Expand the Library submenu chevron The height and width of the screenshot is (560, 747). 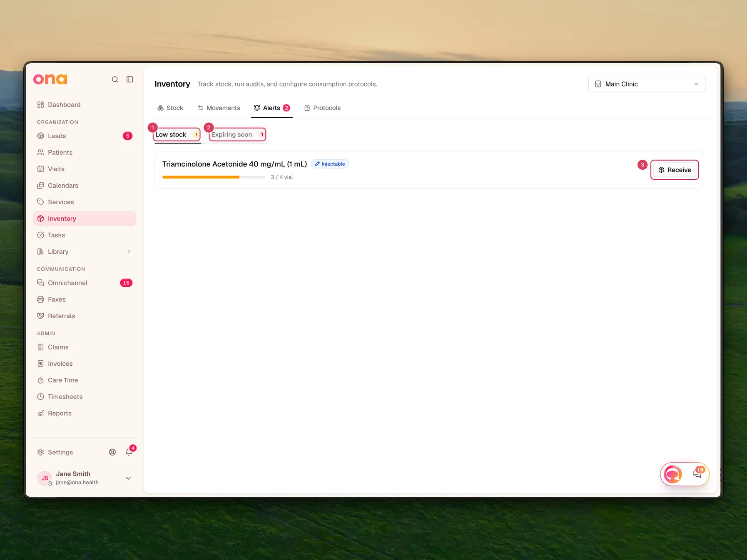129,252
